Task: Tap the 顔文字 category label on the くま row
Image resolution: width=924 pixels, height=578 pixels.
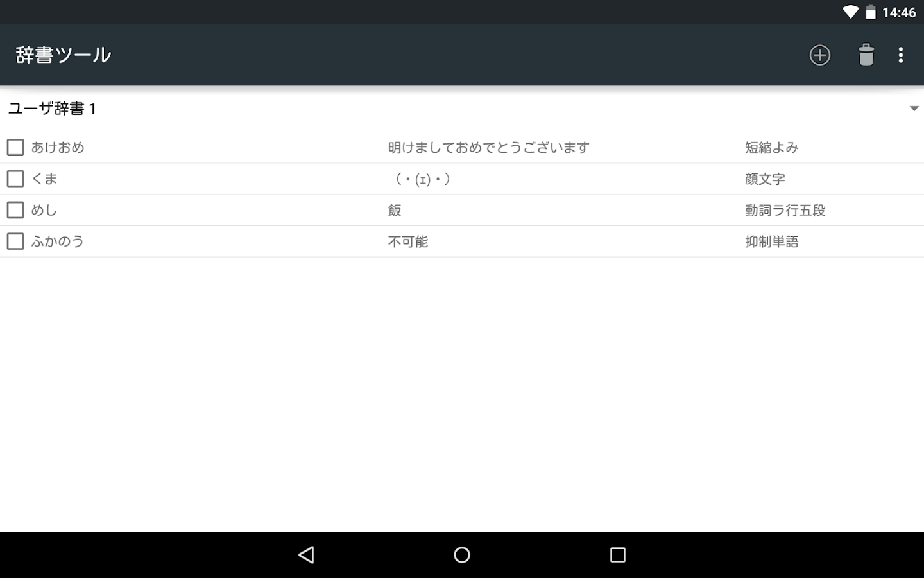Action: [764, 179]
